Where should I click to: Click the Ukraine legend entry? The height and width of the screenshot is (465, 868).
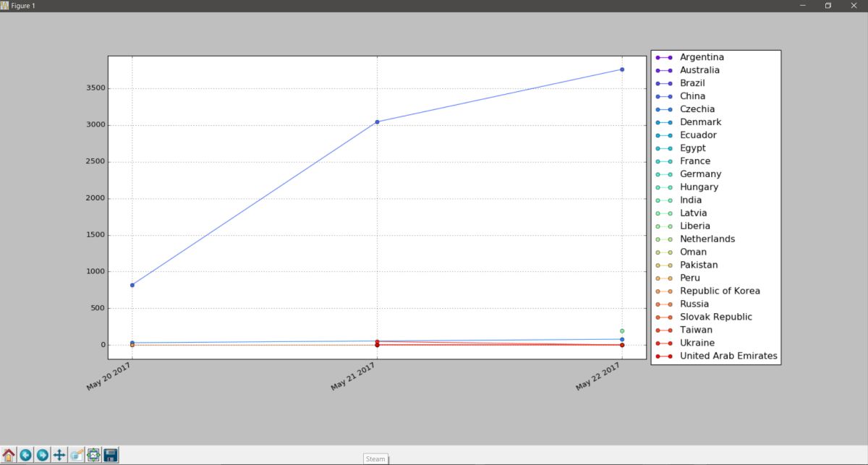(684, 344)
